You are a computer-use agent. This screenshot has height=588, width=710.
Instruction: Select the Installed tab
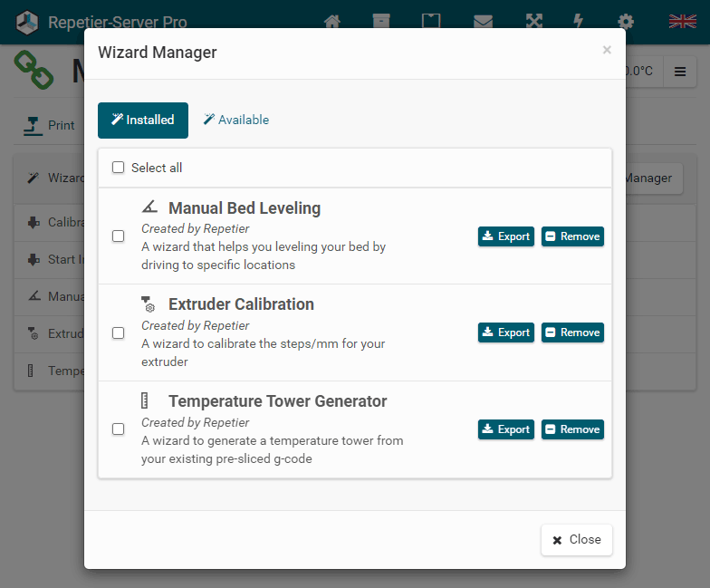(x=143, y=120)
